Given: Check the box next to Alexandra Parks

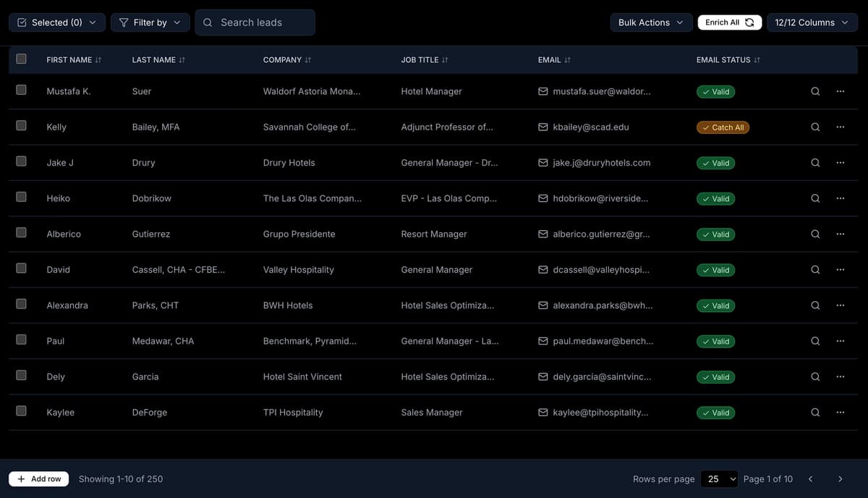Looking at the screenshot, I should tap(21, 305).
